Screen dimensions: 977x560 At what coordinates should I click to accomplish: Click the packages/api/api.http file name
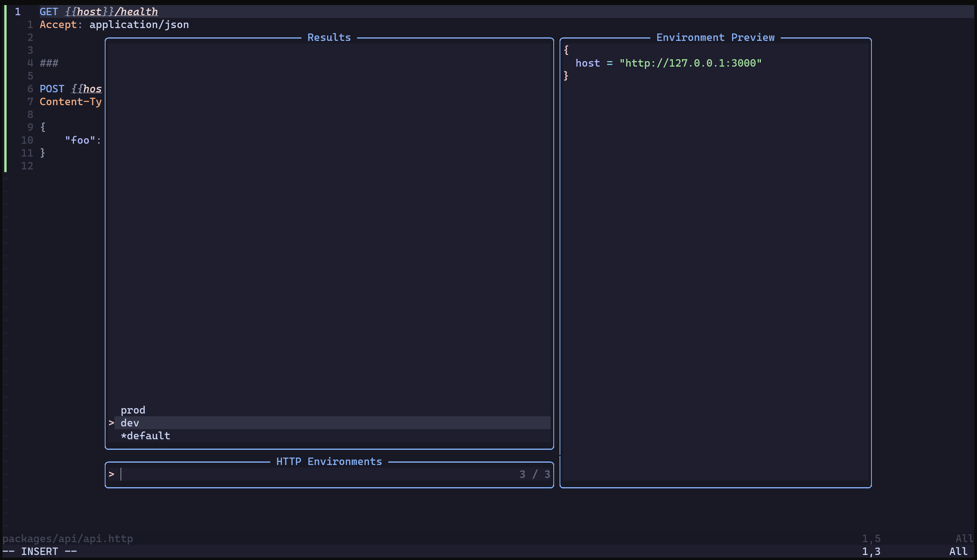click(x=68, y=539)
